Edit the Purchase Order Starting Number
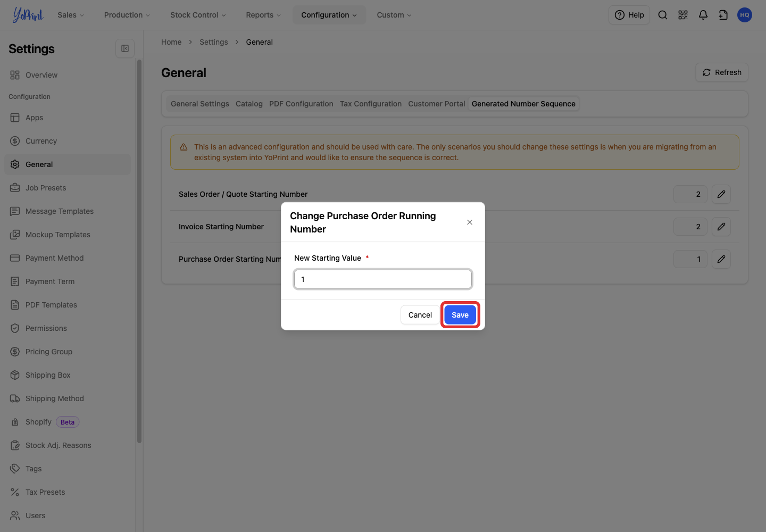Image resolution: width=766 pixels, height=532 pixels. click(721, 259)
